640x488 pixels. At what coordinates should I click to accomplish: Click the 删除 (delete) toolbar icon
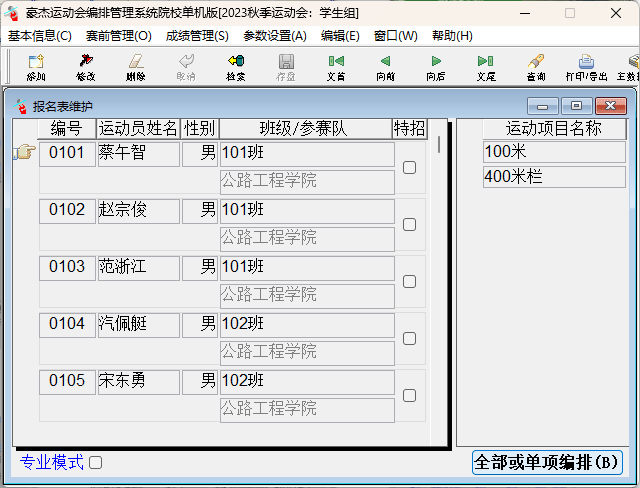(136, 67)
